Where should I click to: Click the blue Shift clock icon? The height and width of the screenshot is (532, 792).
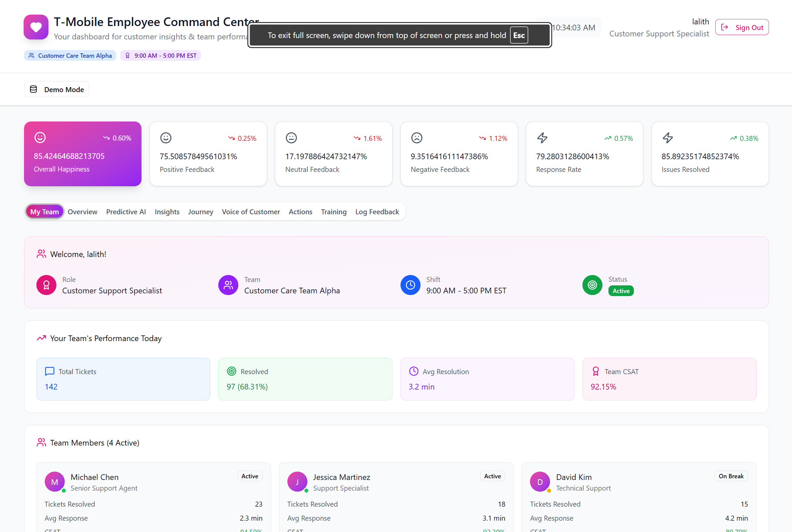[410, 285]
